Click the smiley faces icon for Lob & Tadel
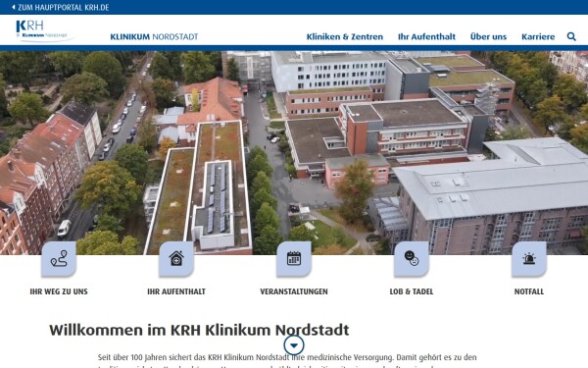The width and height of the screenshot is (588, 368). coord(412,259)
